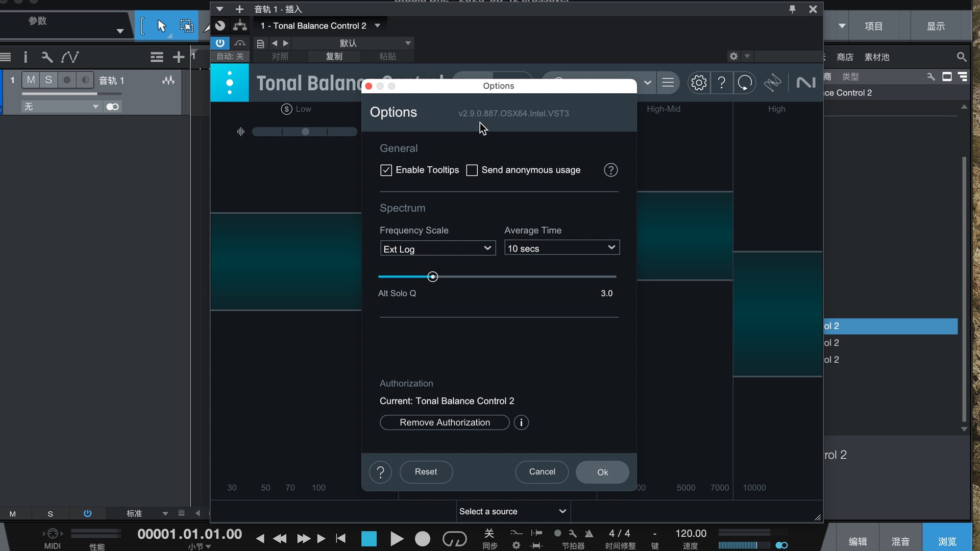Open the 参数 parameter dropdown arrow

[120, 31]
